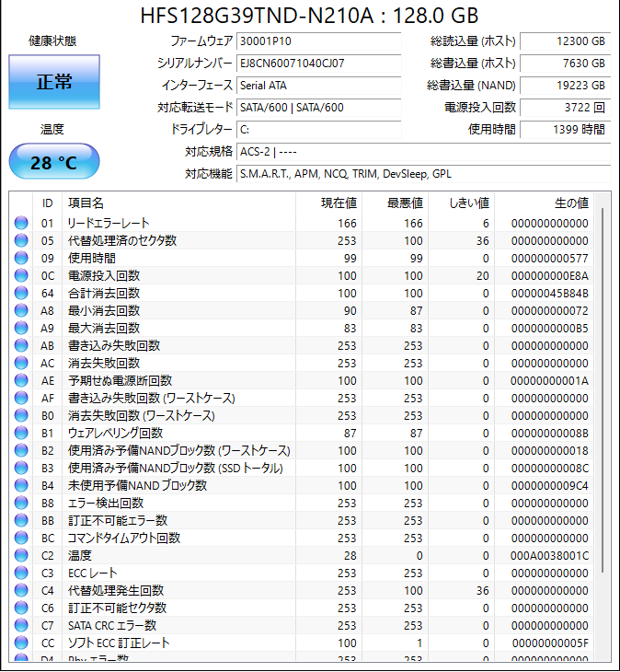Click status orb of row B0
This screenshot has width=620, height=672.
pyautogui.click(x=21, y=415)
